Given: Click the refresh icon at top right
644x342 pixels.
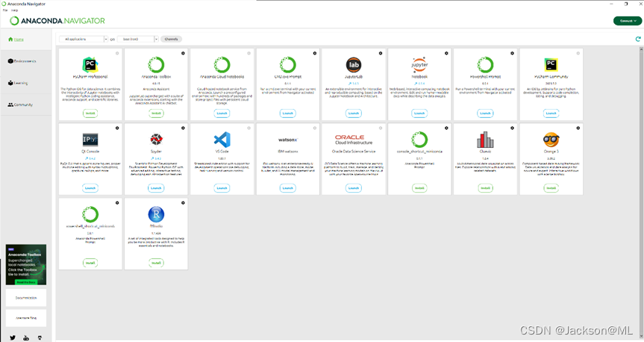Looking at the screenshot, I should pos(638,39).
